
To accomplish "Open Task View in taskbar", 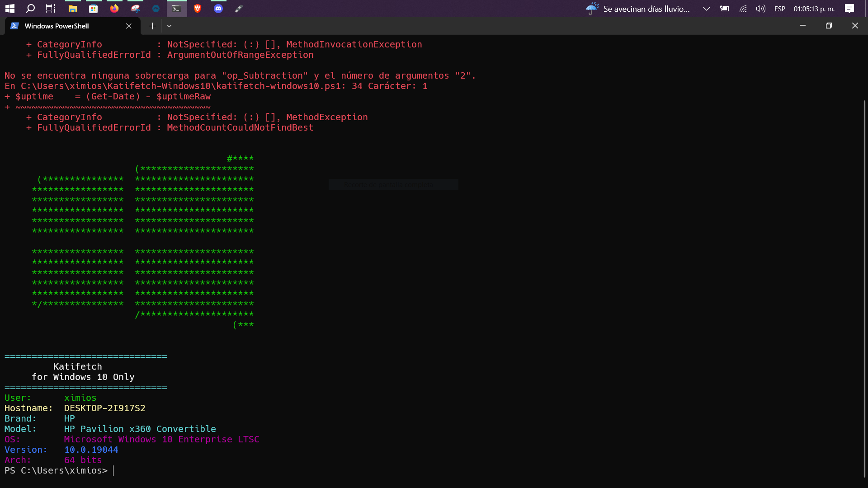I will point(51,9).
